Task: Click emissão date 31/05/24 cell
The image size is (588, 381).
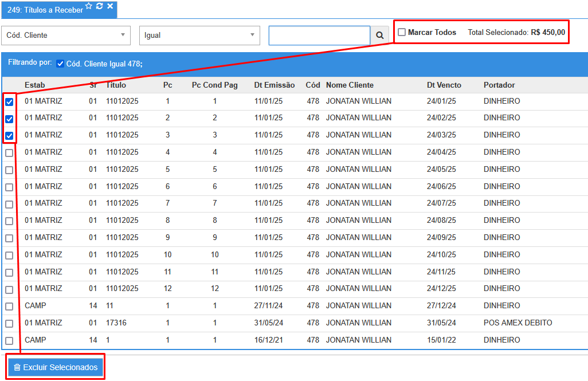Action: point(269,323)
